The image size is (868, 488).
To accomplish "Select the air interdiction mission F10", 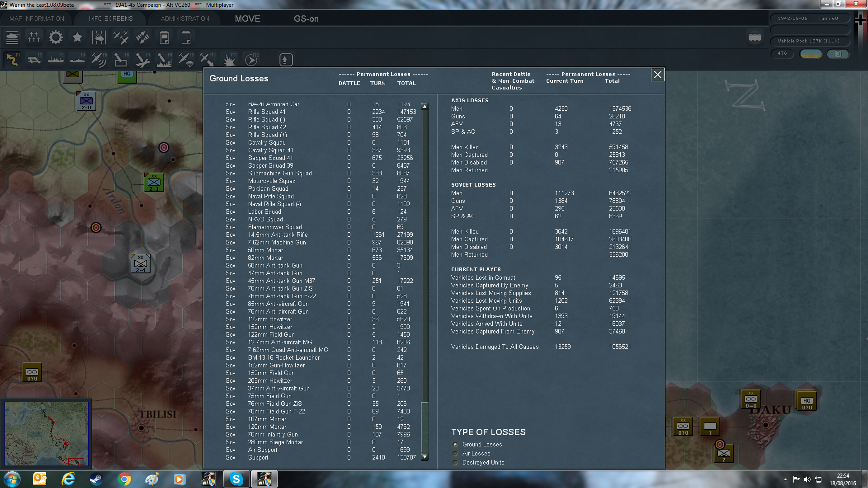I will click(x=207, y=60).
